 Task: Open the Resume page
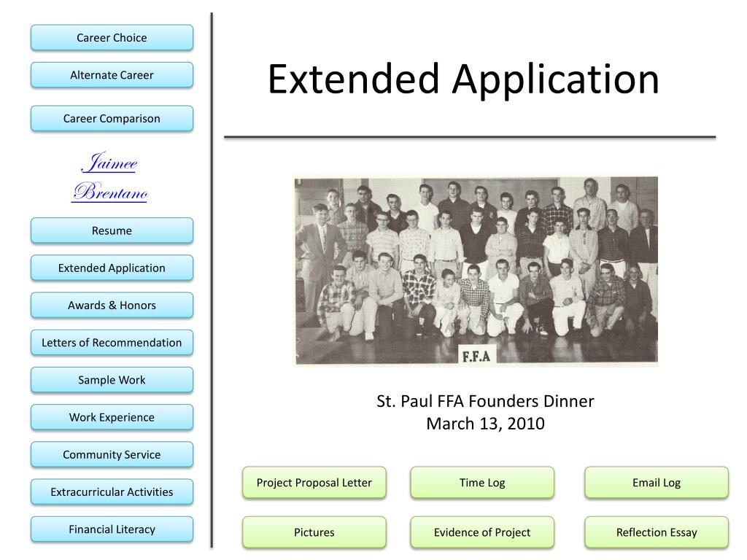(x=112, y=230)
